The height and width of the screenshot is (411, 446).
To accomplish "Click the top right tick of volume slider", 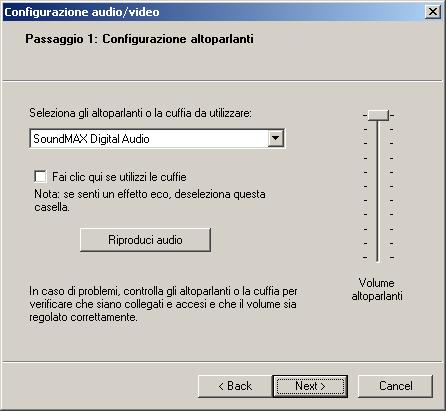I will [x=392, y=116].
